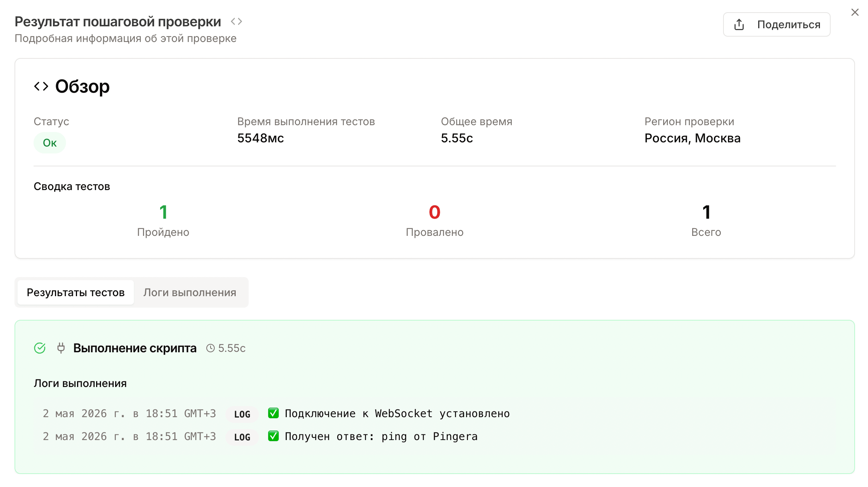The width and height of the screenshot is (868, 487).
Task: Click the code brackets icon beside the title
Action: coord(236,22)
